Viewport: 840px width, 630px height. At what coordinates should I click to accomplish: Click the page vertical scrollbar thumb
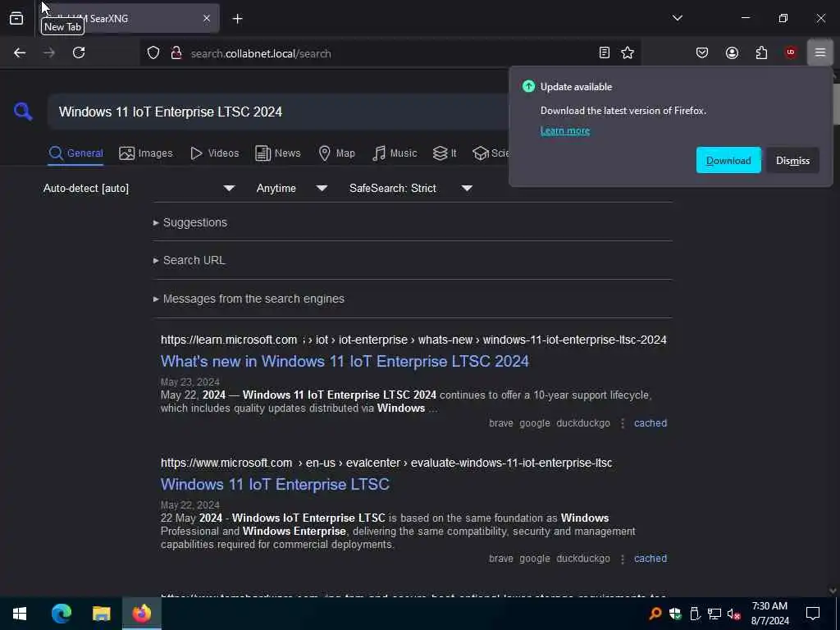(x=835, y=103)
